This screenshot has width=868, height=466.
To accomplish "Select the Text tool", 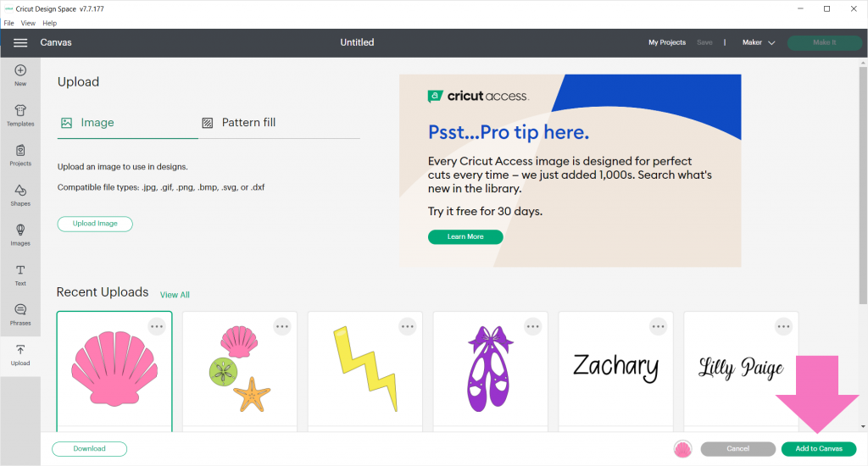I will click(x=20, y=275).
